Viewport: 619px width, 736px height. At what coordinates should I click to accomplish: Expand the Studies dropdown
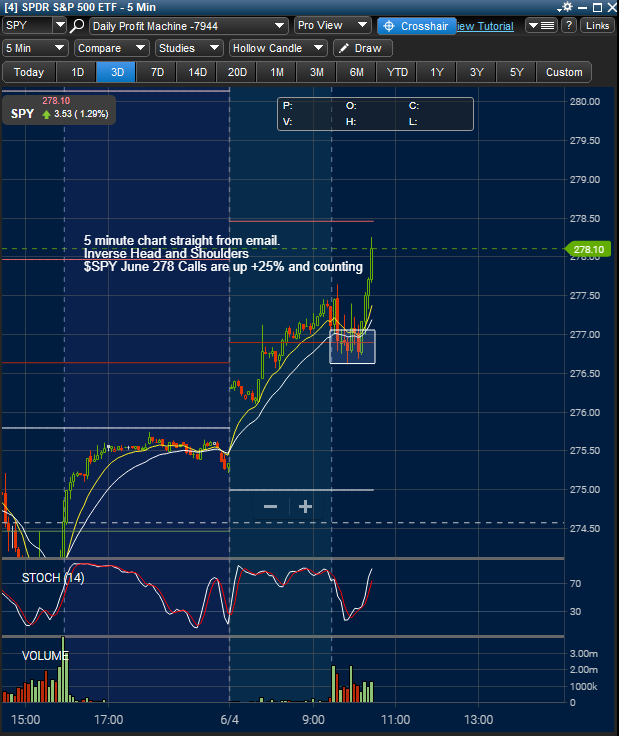pyautogui.click(x=189, y=48)
